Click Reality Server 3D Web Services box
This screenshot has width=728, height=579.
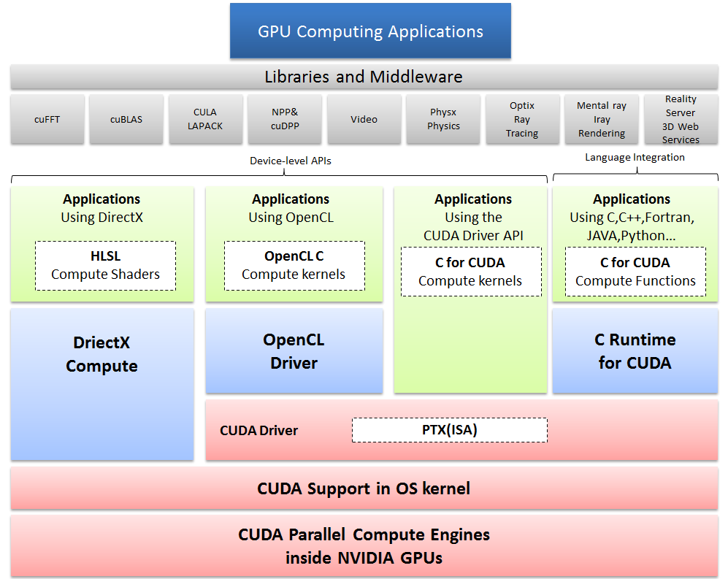point(681,119)
